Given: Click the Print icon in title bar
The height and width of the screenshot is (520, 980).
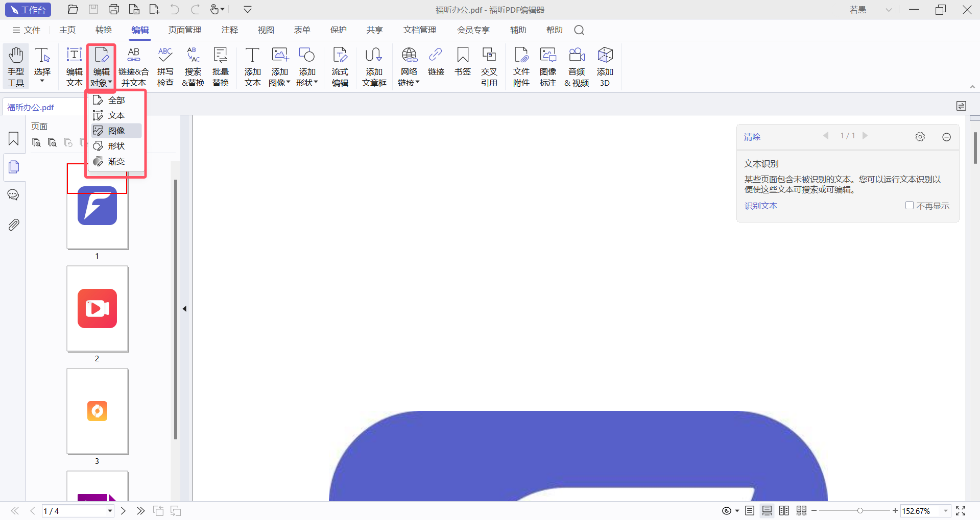Looking at the screenshot, I should 114,9.
